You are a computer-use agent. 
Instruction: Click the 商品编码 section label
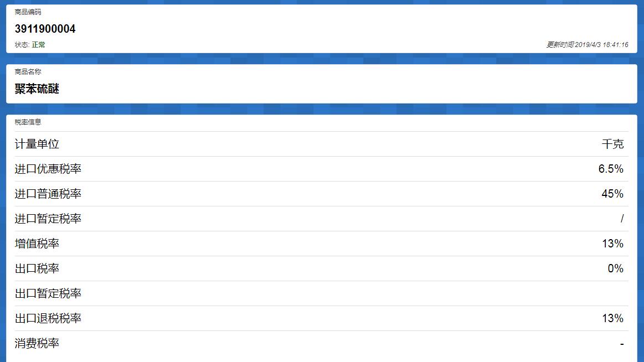(x=28, y=12)
